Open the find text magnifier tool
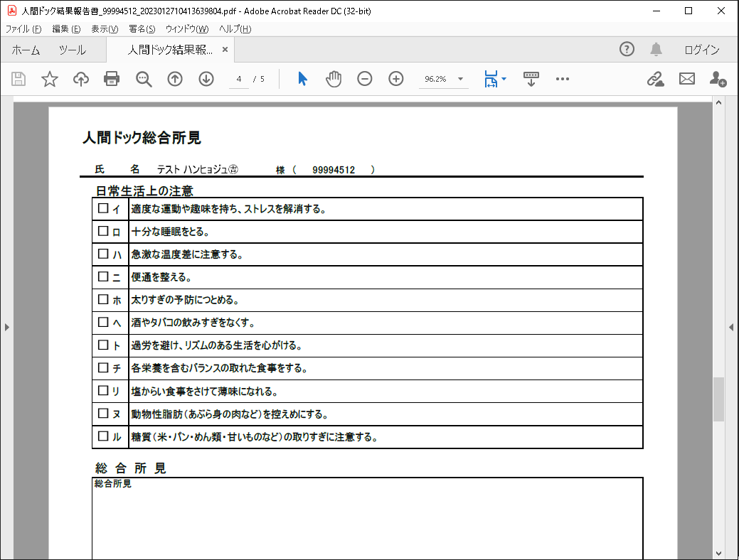 tap(144, 79)
